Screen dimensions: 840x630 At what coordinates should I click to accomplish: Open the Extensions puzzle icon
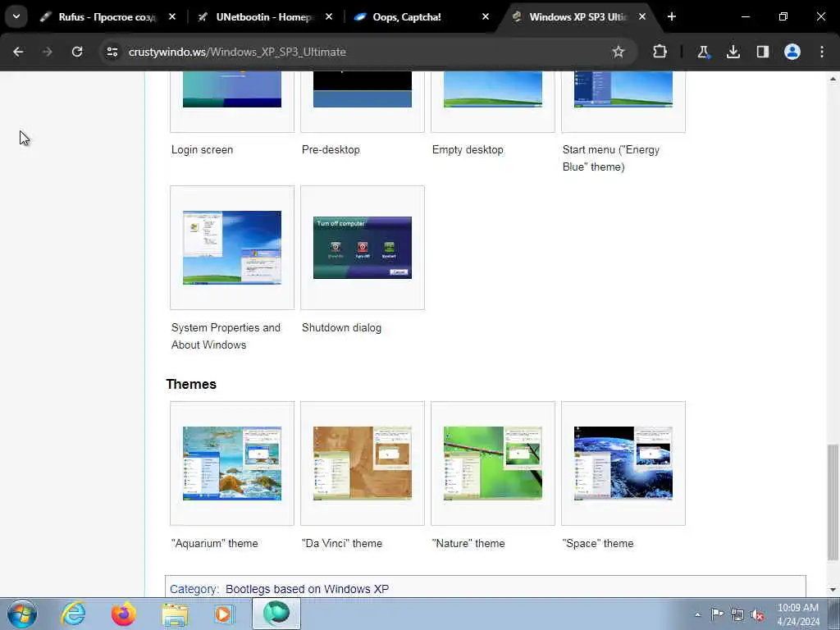tap(660, 52)
